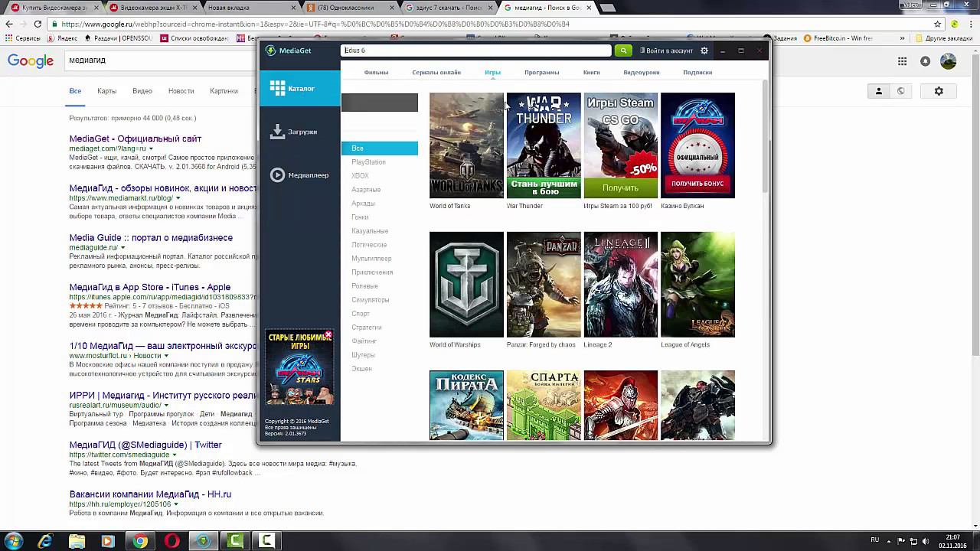This screenshot has width=980, height=551.
Task: Open the Lineage 2 thumbnail
Action: click(620, 285)
